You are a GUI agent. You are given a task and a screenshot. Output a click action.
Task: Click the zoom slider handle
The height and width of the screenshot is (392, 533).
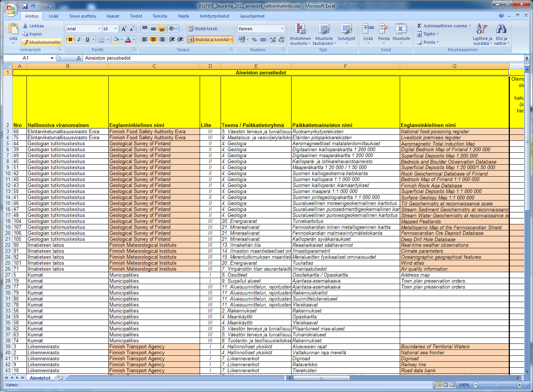(497, 385)
